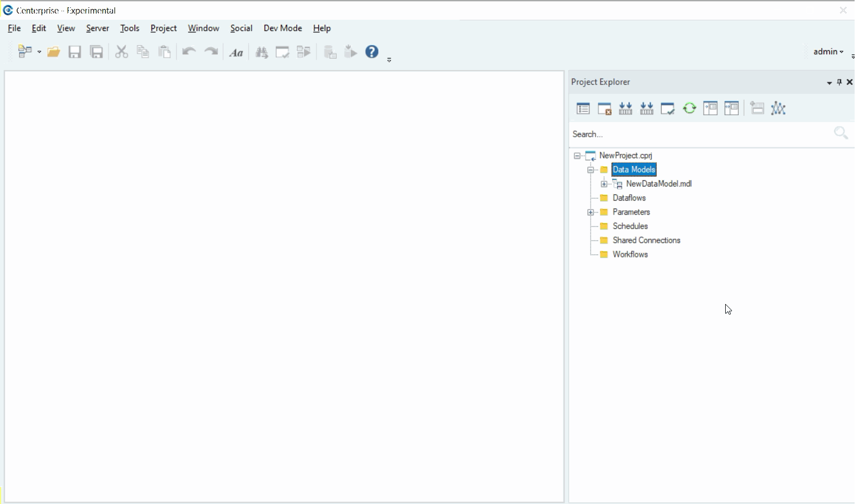Click the Aa font toolbar icon
Viewport: 858px width, 504px height.
click(236, 53)
